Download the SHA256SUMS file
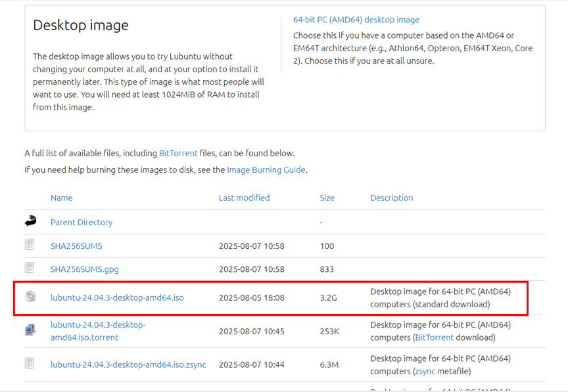This screenshot has width=568, height=392. pos(76,246)
